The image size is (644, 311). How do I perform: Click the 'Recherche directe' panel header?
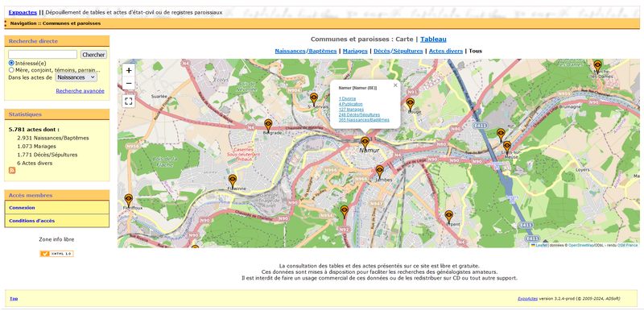56,41
